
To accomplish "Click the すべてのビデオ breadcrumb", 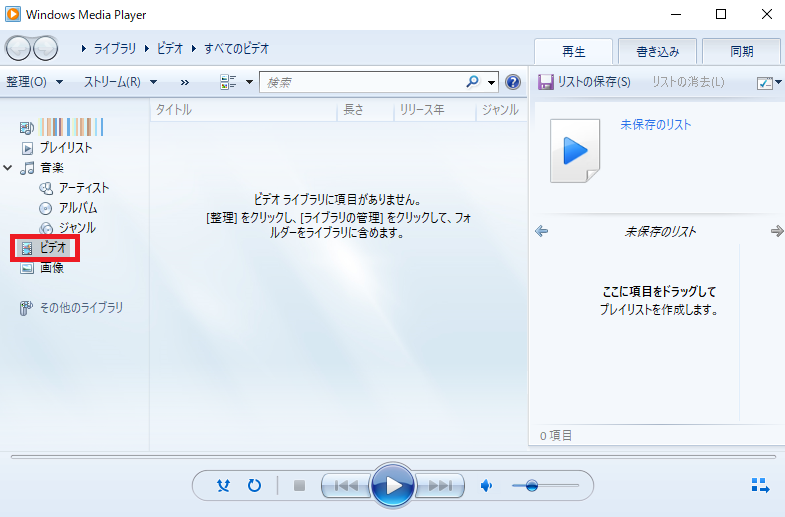I will click(x=236, y=49).
